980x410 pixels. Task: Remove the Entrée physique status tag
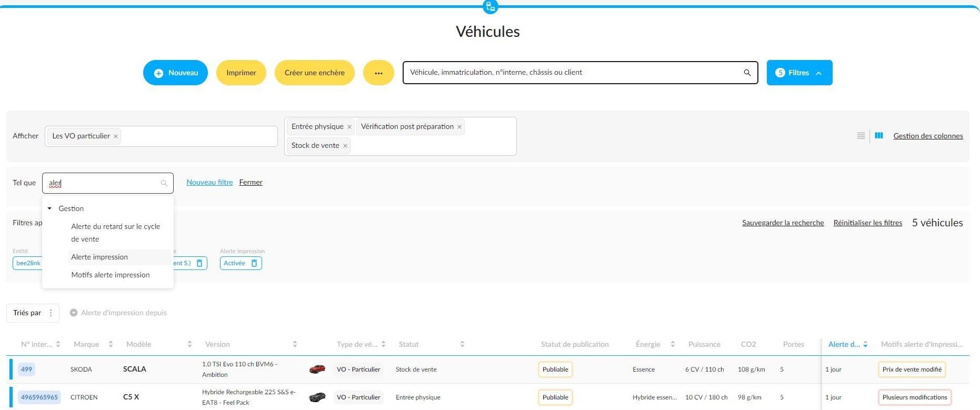point(349,127)
